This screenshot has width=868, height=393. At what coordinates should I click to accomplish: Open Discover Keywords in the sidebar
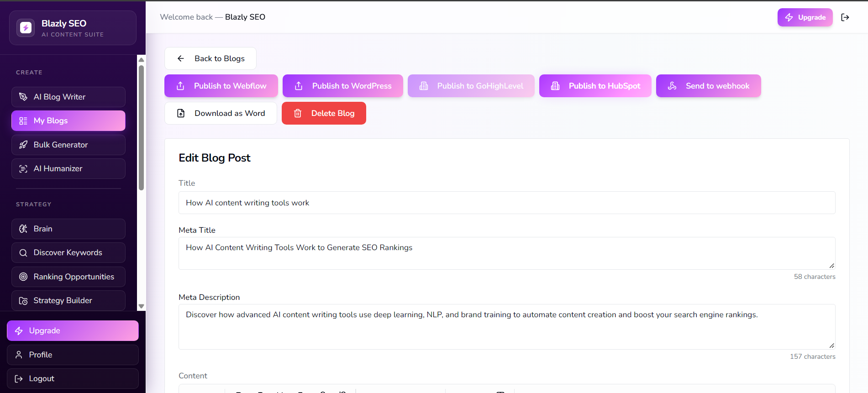(x=68, y=252)
